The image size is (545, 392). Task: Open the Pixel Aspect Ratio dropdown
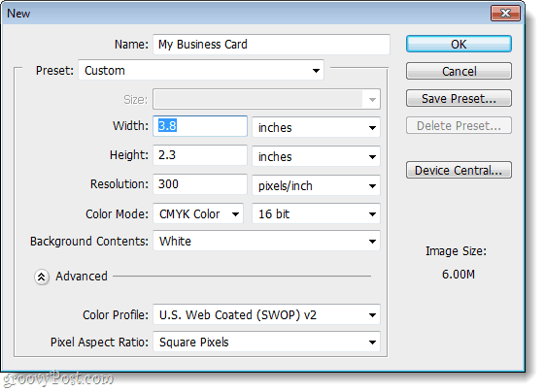266,342
